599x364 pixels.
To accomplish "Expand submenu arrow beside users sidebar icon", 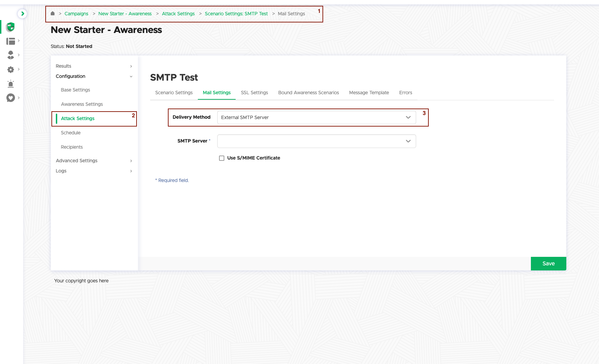I will point(19,55).
